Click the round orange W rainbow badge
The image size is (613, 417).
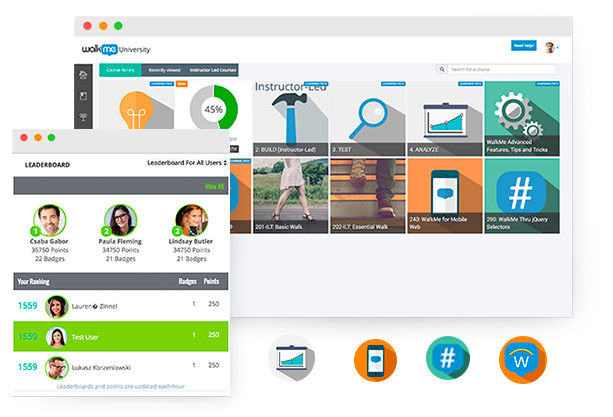(523, 360)
